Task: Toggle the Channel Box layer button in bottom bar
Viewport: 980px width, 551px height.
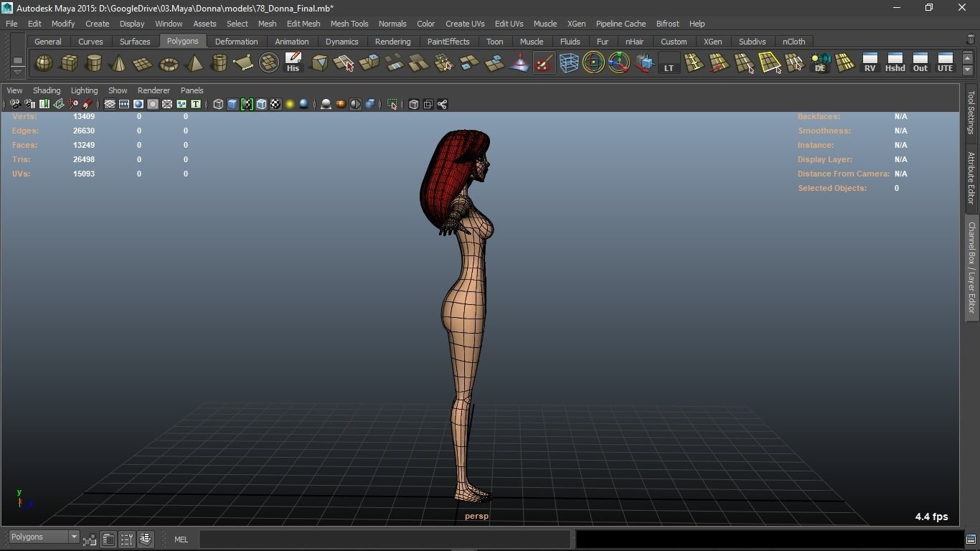Action: (x=146, y=539)
